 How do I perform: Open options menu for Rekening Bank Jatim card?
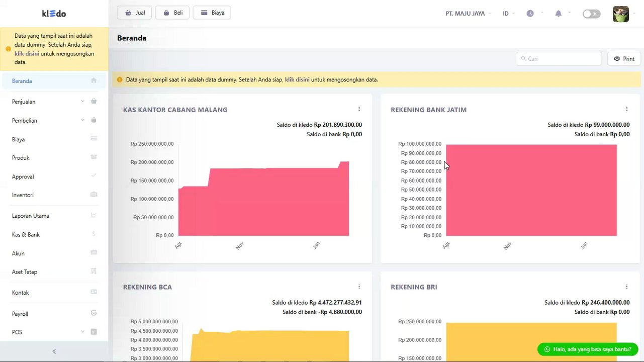(x=626, y=109)
